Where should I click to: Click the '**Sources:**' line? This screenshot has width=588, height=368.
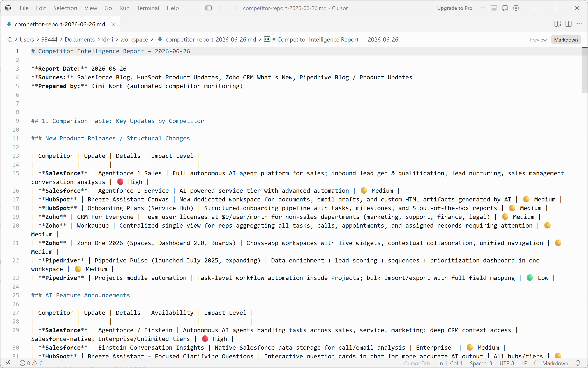click(x=222, y=77)
